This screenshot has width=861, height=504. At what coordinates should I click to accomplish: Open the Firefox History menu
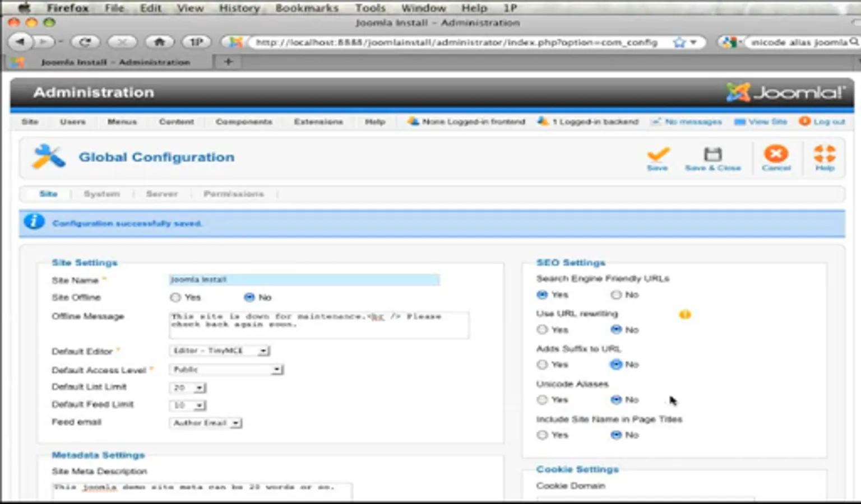point(239,8)
